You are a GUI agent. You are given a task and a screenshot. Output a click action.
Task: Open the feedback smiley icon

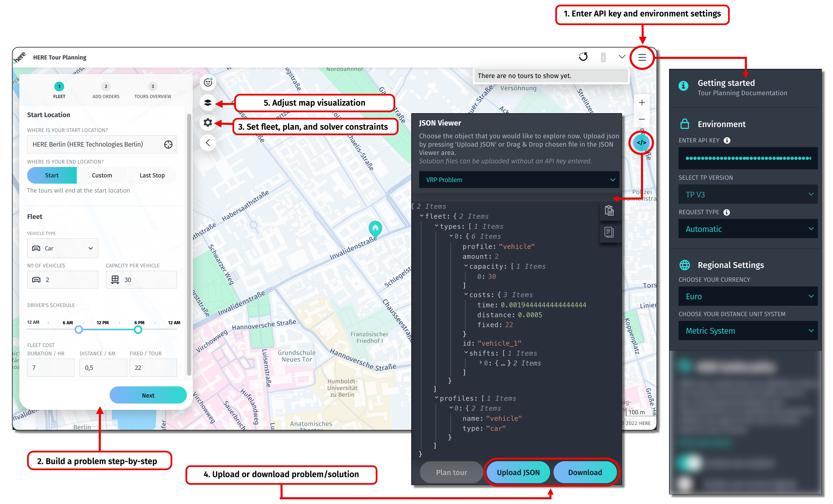click(208, 82)
